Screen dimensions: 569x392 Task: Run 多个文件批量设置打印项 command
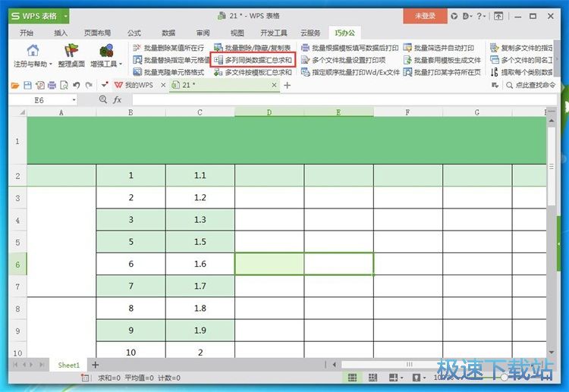tap(343, 60)
